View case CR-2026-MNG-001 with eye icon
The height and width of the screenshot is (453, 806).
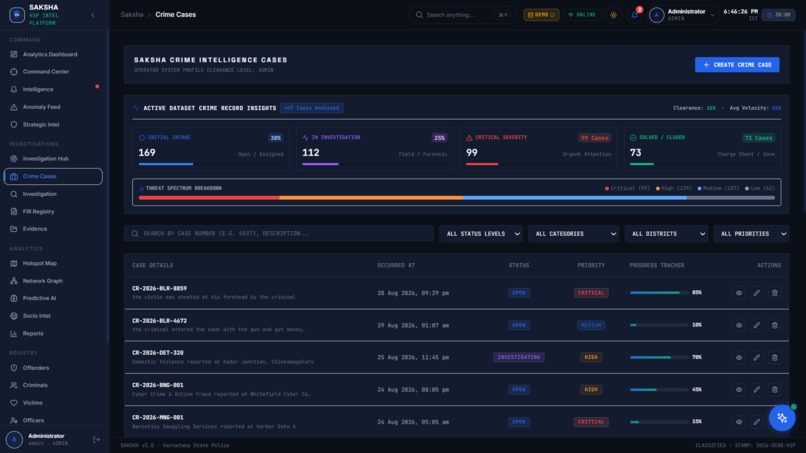point(739,422)
